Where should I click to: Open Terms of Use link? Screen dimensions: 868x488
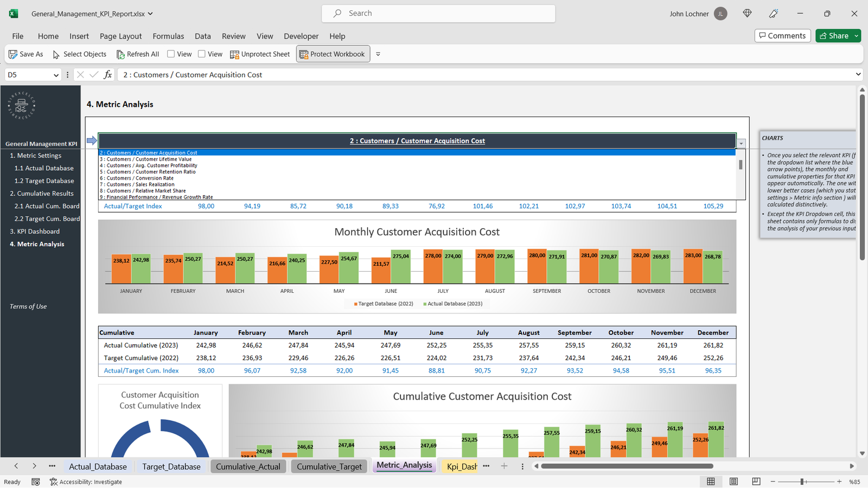pos(28,306)
